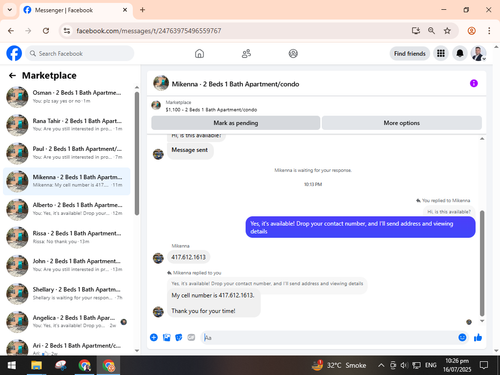Click Mikenna's avatar in chat header
This screenshot has height=375, width=500.
tap(161, 83)
